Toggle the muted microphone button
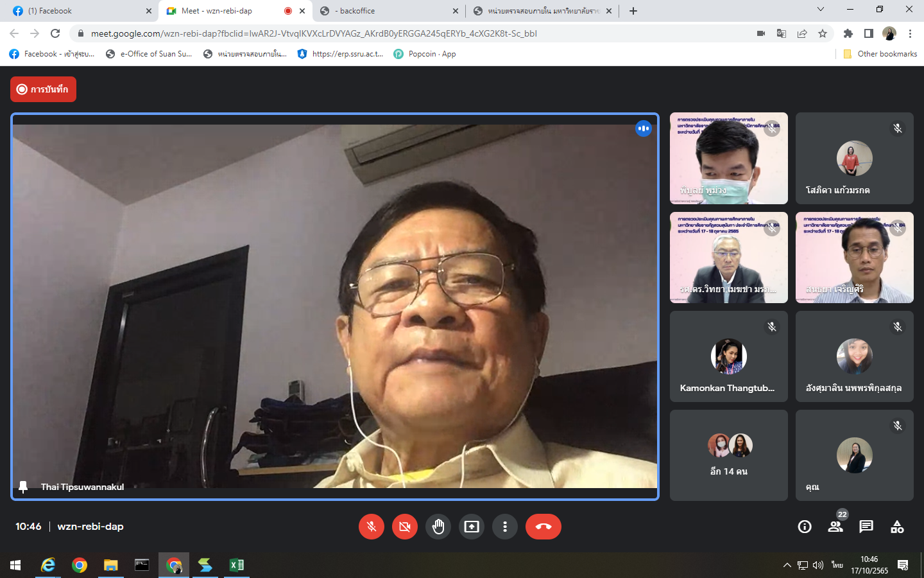The height and width of the screenshot is (578, 924). point(372,527)
